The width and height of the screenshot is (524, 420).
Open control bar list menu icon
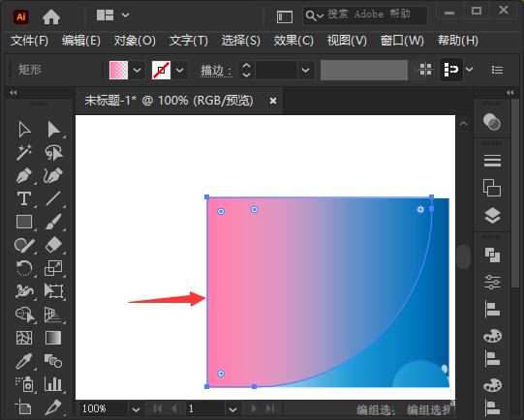click(497, 70)
